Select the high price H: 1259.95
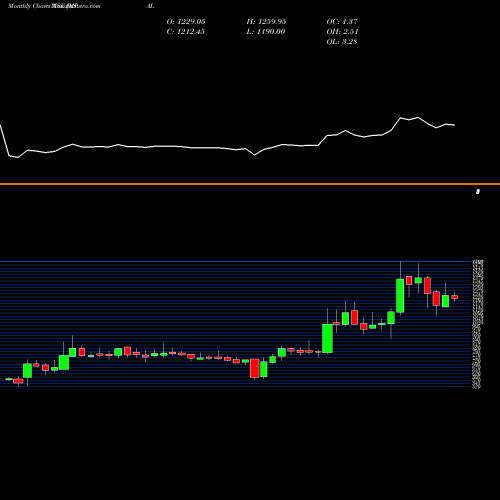Screen dimensions: 500x500 (266, 22)
